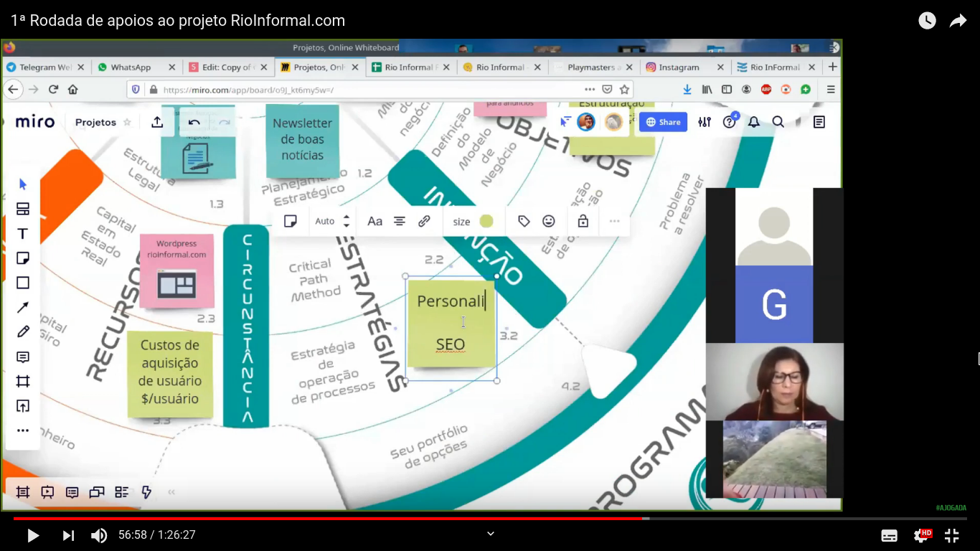Open more tools ellipsis in left sidebar
This screenshot has height=551, width=980.
(23, 430)
